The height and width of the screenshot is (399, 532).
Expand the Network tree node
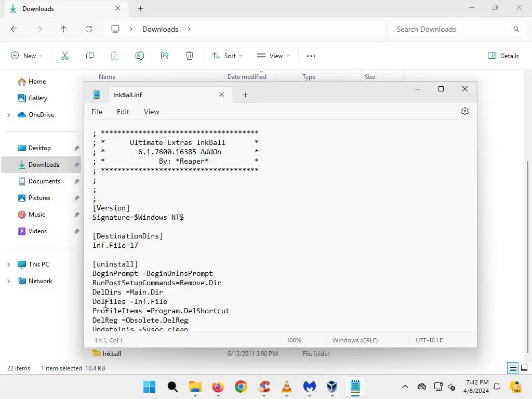[x=8, y=281]
